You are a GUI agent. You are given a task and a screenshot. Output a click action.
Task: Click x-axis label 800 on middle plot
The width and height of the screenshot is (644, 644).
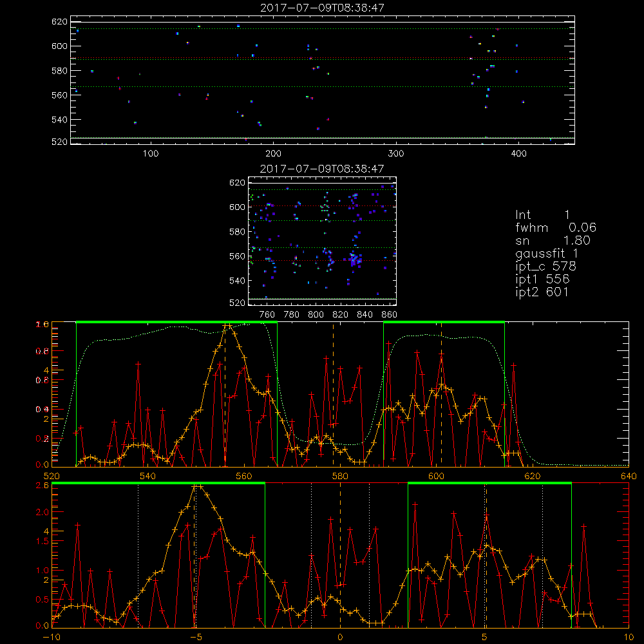tap(316, 315)
